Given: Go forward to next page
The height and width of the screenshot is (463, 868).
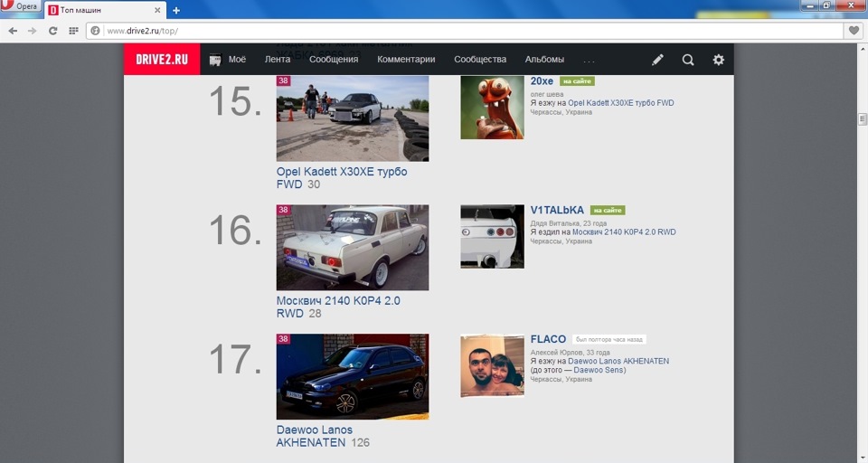Looking at the screenshot, I should tap(33, 31).
